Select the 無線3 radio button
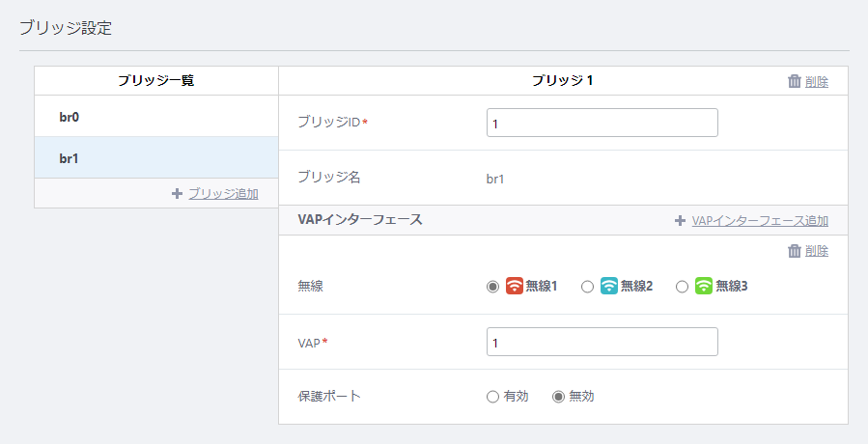The width and height of the screenshot is (868, 444). [x=682, y=287]
